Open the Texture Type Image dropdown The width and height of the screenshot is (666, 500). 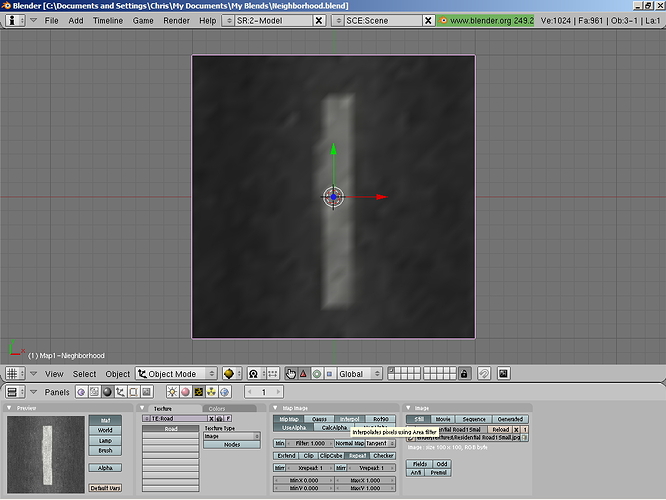pos(232,436)
